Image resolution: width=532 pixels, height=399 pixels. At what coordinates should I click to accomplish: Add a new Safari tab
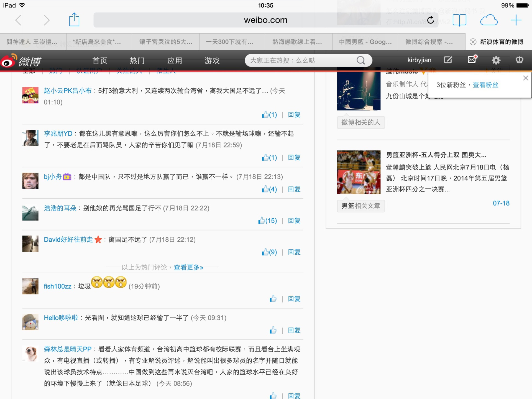pos(516,20)
